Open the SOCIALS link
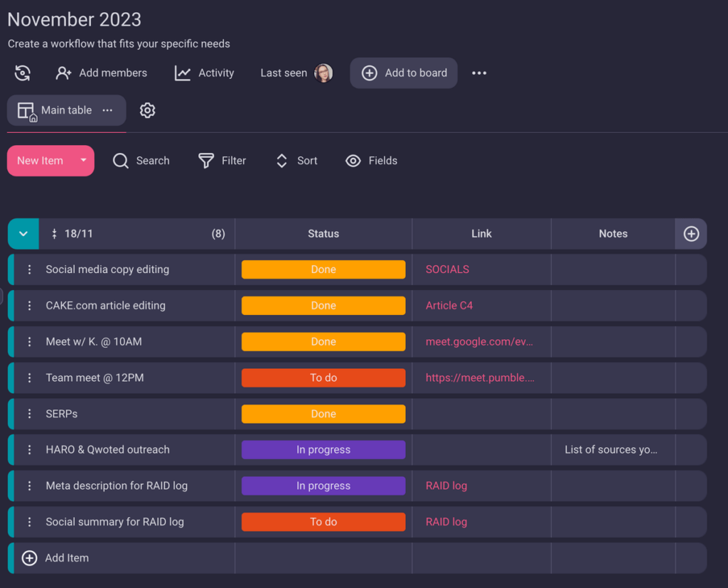The height and width of the screenshot is (588, 728). click(447, 269)
